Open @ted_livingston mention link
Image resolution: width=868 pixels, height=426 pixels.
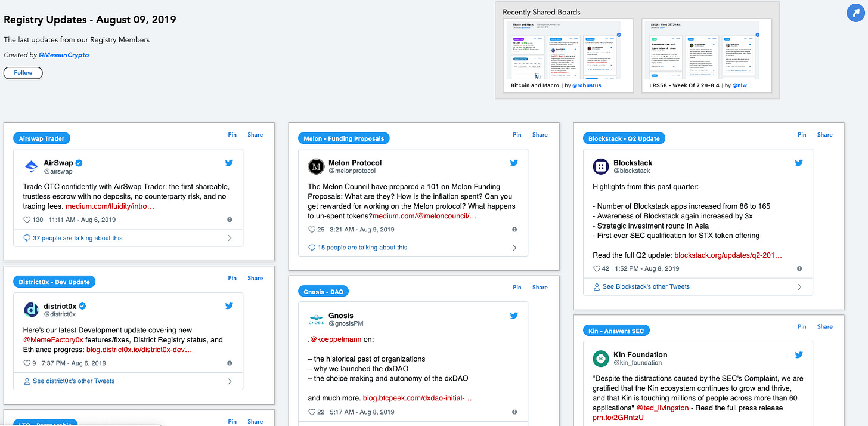click(x=662, y=408)
